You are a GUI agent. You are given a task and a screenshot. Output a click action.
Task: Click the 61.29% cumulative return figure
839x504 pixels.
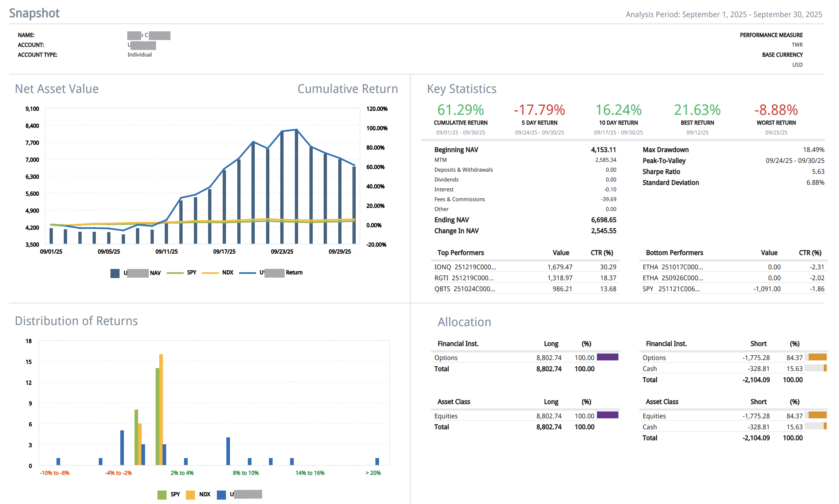(x=460, y=110)
